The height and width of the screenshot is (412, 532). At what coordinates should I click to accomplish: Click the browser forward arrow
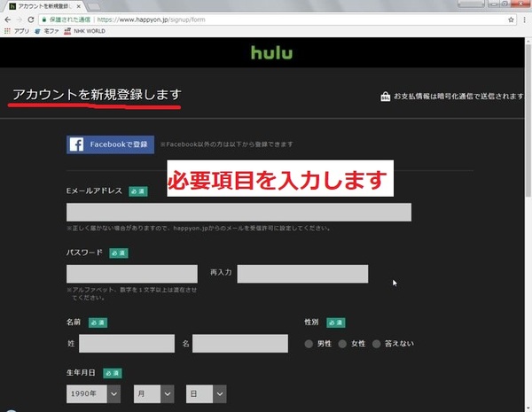click(x=19, y=19)
